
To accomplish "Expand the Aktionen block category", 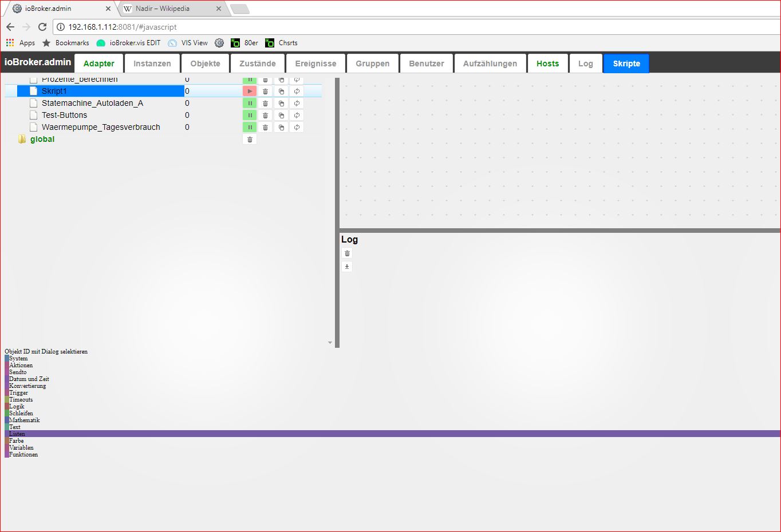I will point(21,365).
